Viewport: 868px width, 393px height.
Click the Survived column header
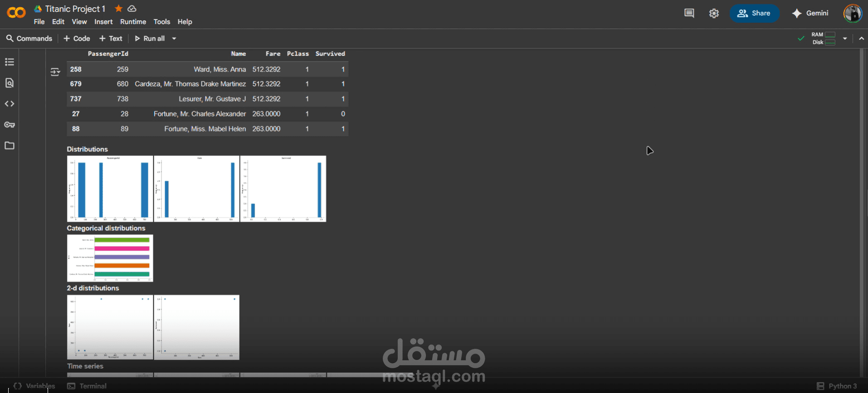pos(330,53)
